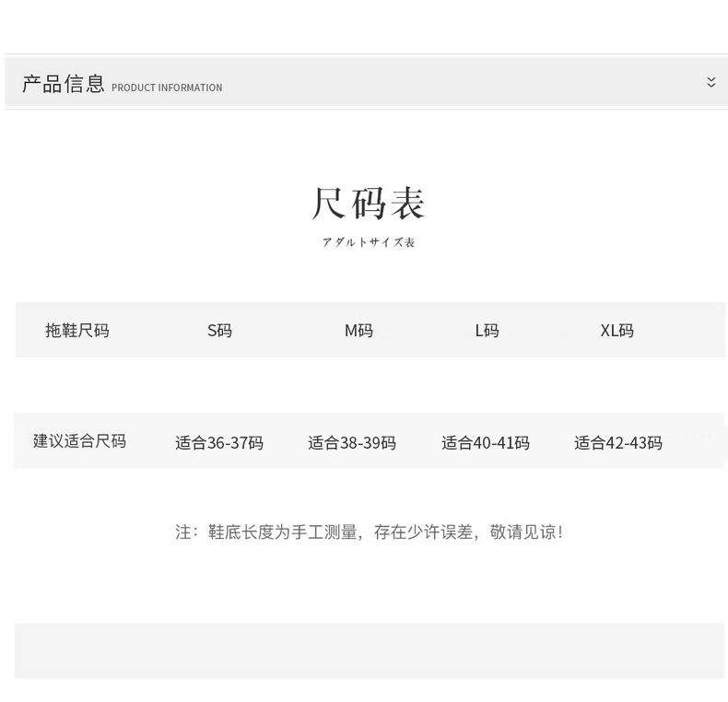Viewport: 728px width, 702px height.
Task: Click the gray product information header bar
Action: (367, 82)
